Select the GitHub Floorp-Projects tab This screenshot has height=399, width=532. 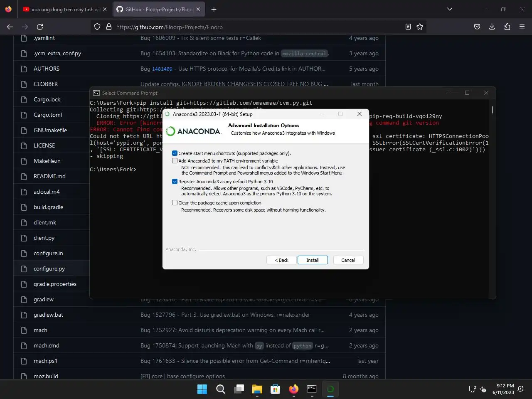[155, 9]
